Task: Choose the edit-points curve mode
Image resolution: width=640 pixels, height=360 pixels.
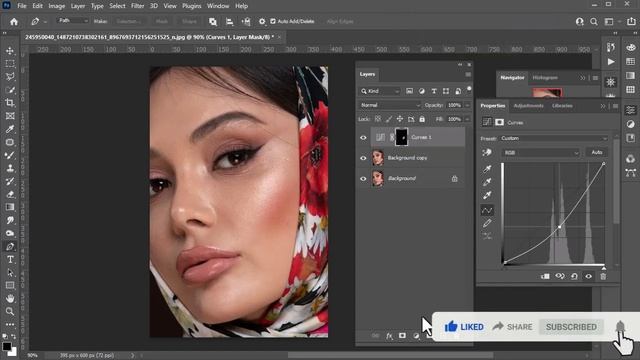Action: tap(487, 210)
